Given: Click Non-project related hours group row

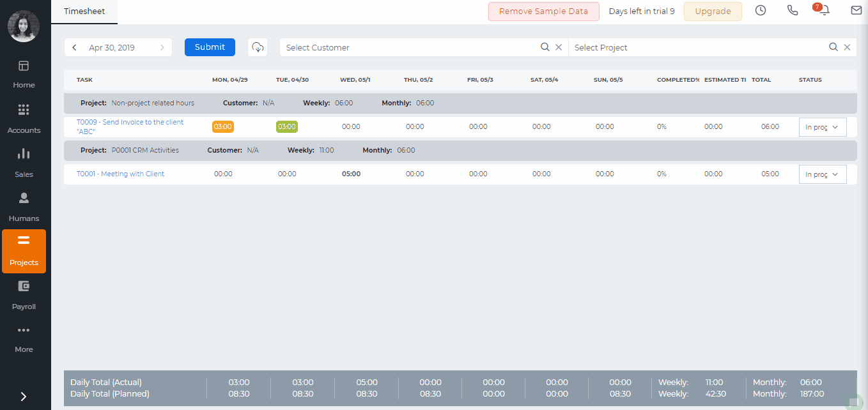Looking at the screenshot, I should tap(460, 103).
